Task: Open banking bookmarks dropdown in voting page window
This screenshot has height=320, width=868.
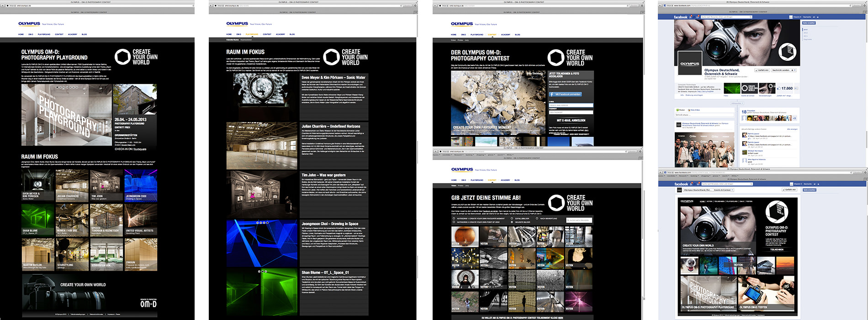Action: [469, 155]
